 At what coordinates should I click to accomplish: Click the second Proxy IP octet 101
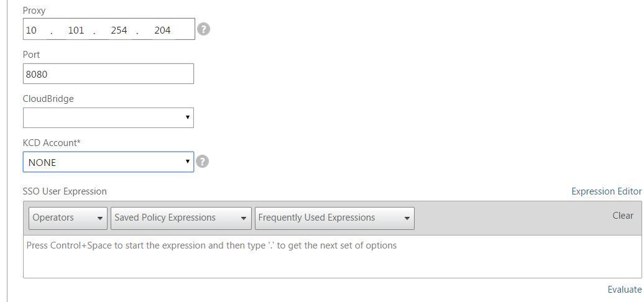[76, 30]
